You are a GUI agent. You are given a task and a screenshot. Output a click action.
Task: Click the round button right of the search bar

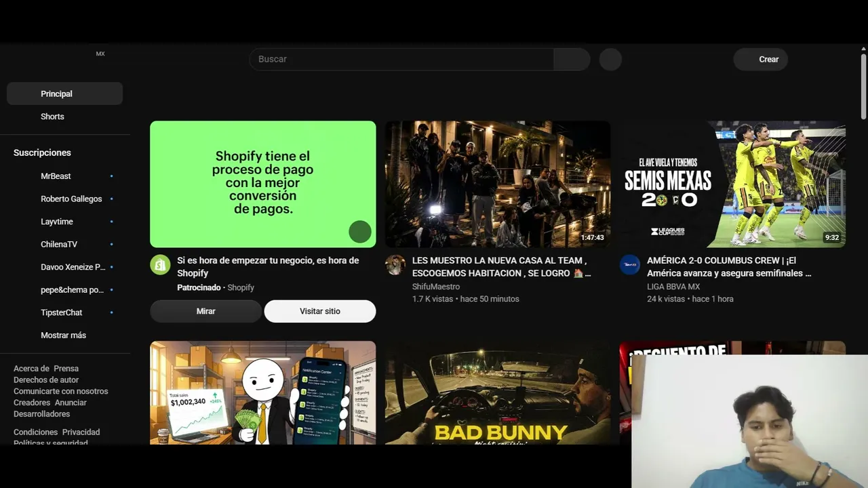pos(610,59)
